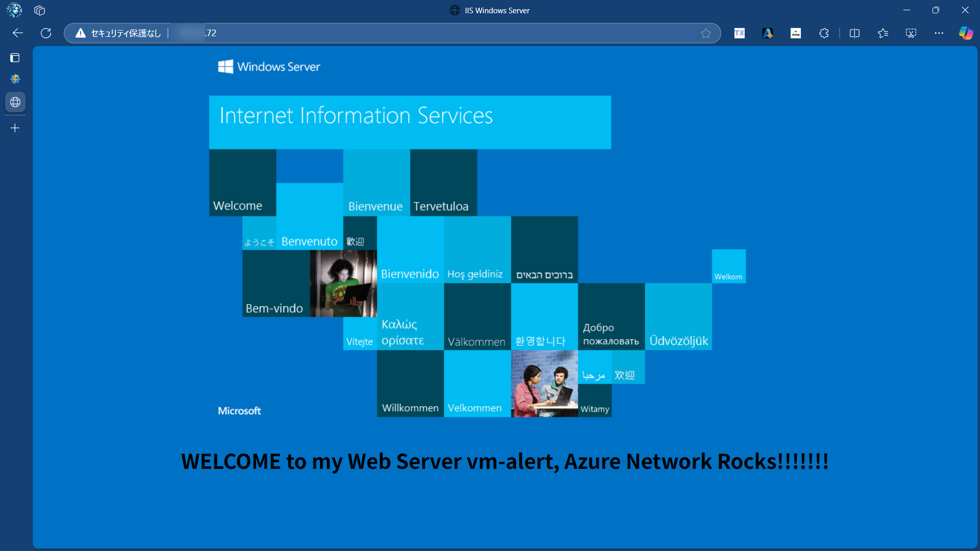980x551 pixels.
Task: Open the workspaces button in title bar
Action: click(x=40, y=10)
